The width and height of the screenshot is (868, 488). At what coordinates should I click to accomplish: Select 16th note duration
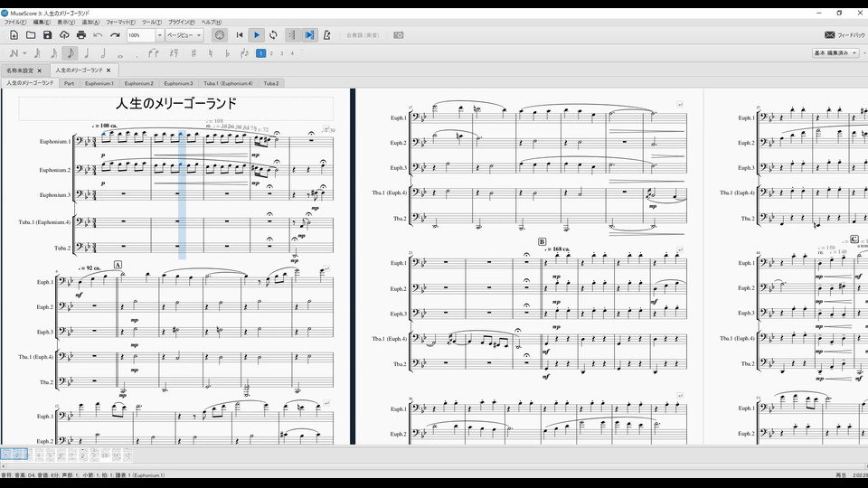tap(53, 53)
